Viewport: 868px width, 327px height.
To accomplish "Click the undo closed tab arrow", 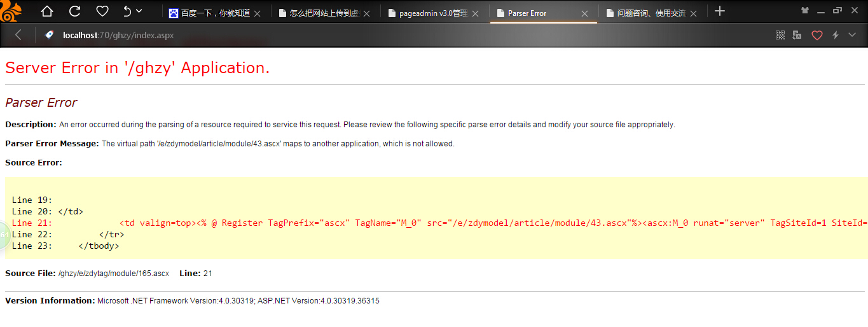I will pos(127,11).
